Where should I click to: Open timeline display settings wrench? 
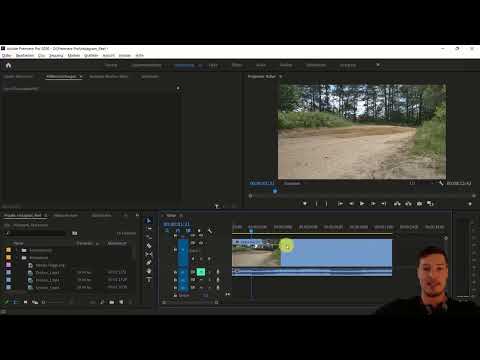[x=210, y=231]
